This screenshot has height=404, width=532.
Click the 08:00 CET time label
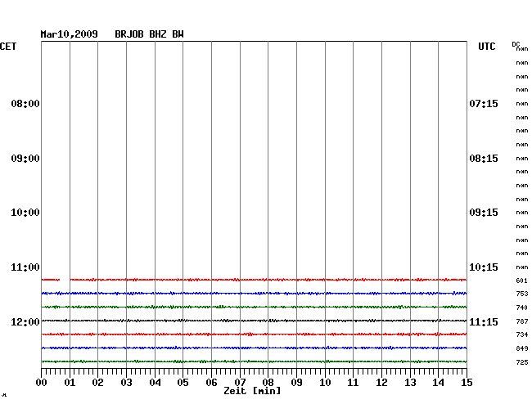pos(25,104)
